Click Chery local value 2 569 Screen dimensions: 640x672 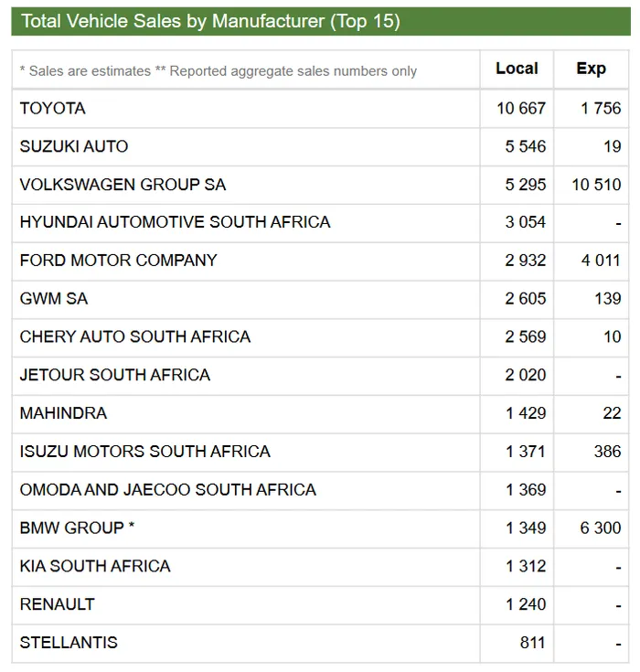click(x=526, y=336)
